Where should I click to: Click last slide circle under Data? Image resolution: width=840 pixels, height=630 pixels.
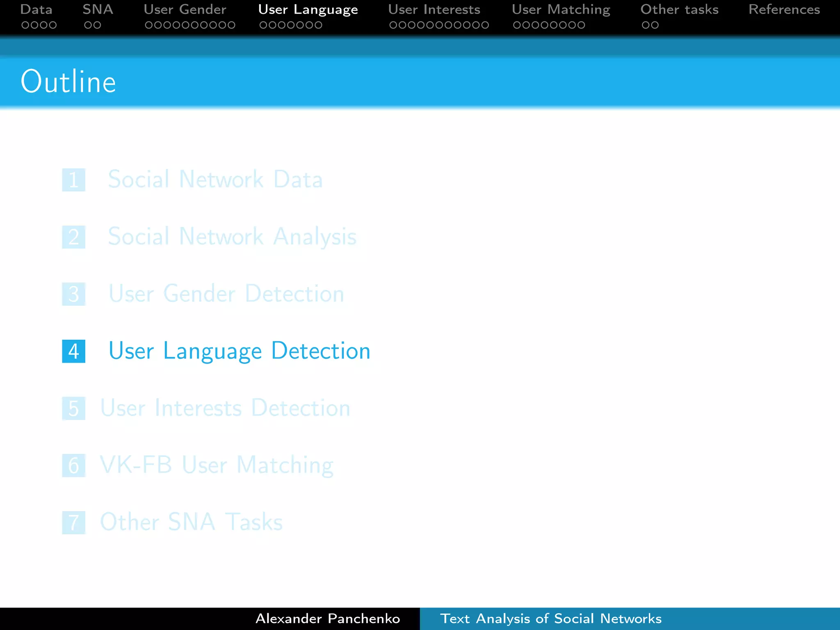point(52,25)
